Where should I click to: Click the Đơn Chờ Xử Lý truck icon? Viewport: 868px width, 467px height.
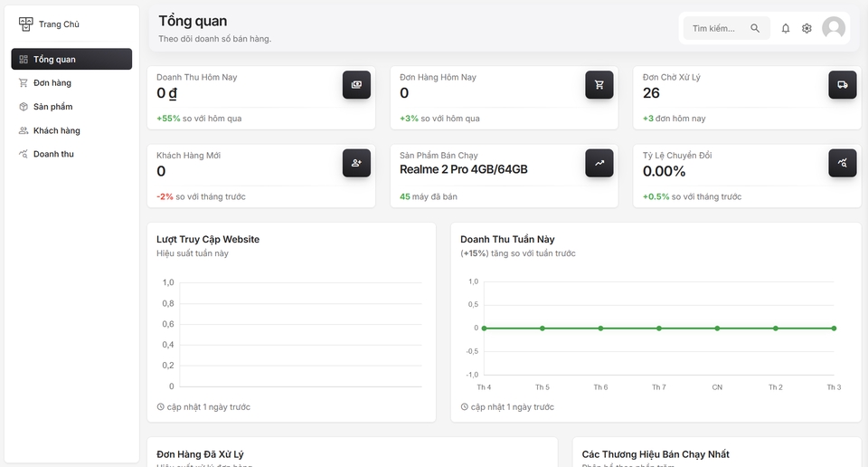[x=842, y=85]
